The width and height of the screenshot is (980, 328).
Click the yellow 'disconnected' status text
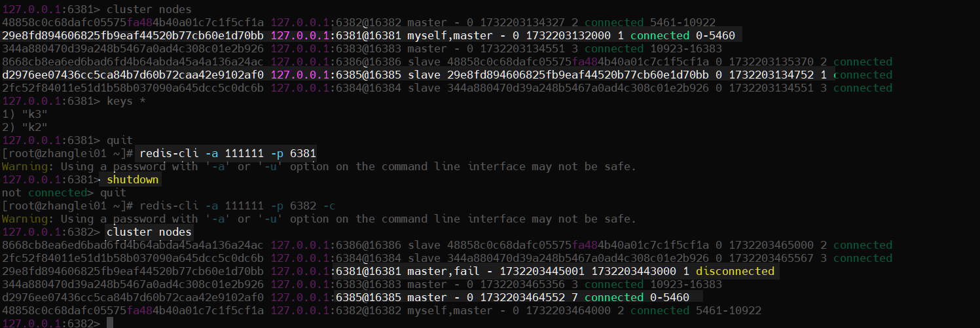tap(735, 271)
